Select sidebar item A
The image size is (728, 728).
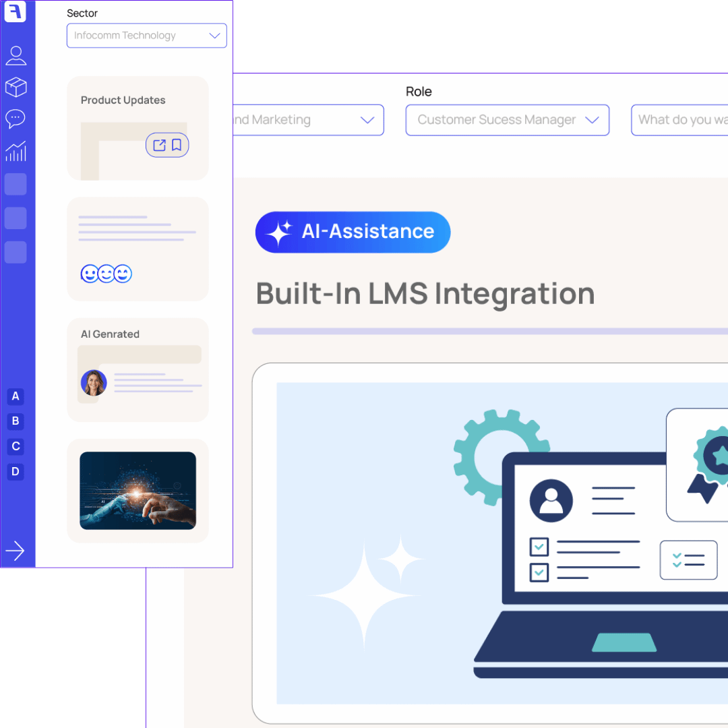coord(16,396)
